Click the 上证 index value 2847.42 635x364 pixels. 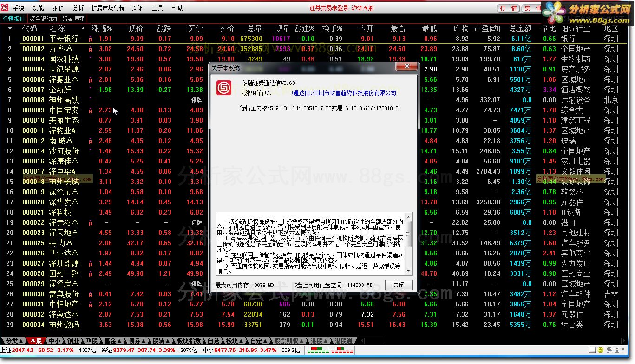tap(23, 350)
